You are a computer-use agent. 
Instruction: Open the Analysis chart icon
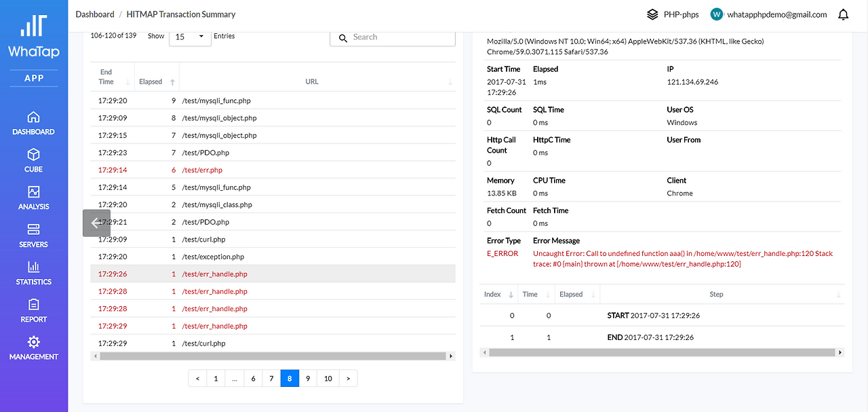pyautogui.click(x=33, y=192)
